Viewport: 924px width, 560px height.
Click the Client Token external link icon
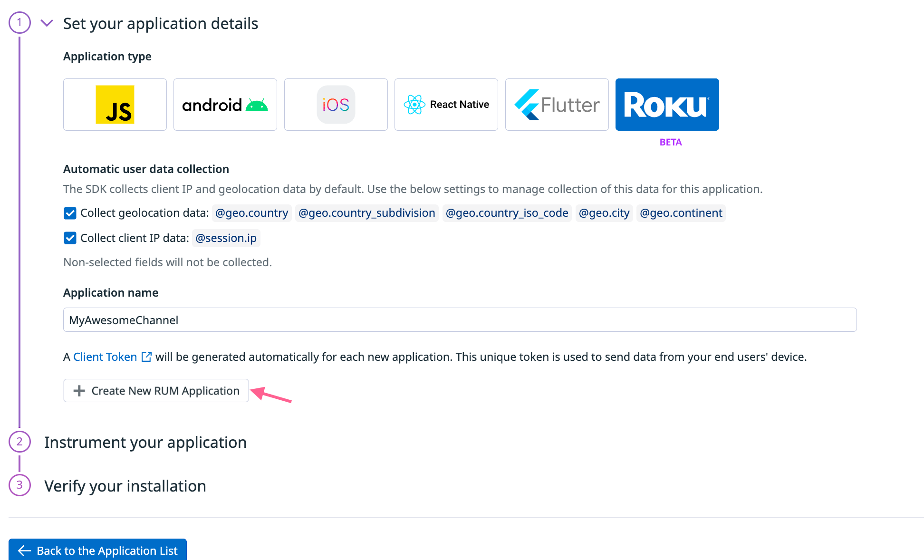click(146, 357)
